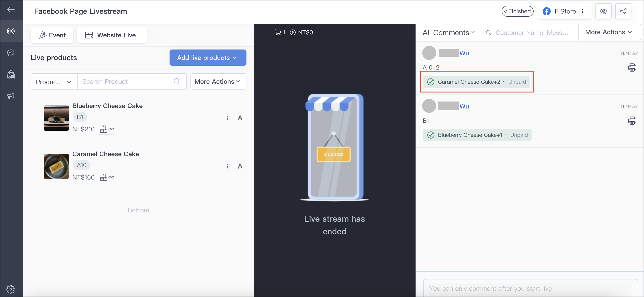Click the share icon button
Viewport: 644px width, 297px height.
click(623, 11)
